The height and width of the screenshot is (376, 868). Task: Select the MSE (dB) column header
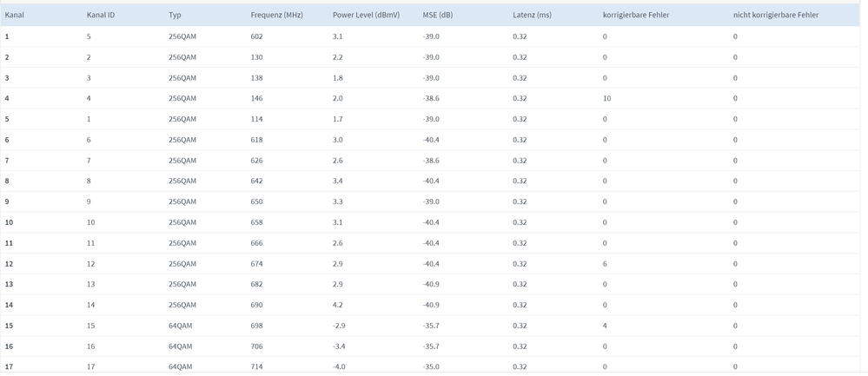pos(438,16)
